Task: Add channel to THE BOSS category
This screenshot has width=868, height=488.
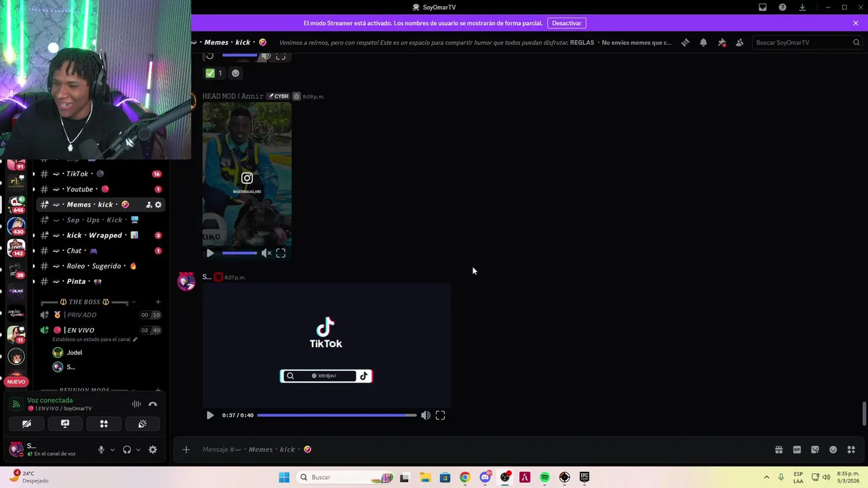Action: pyautogui.click(x=158, y=302)
